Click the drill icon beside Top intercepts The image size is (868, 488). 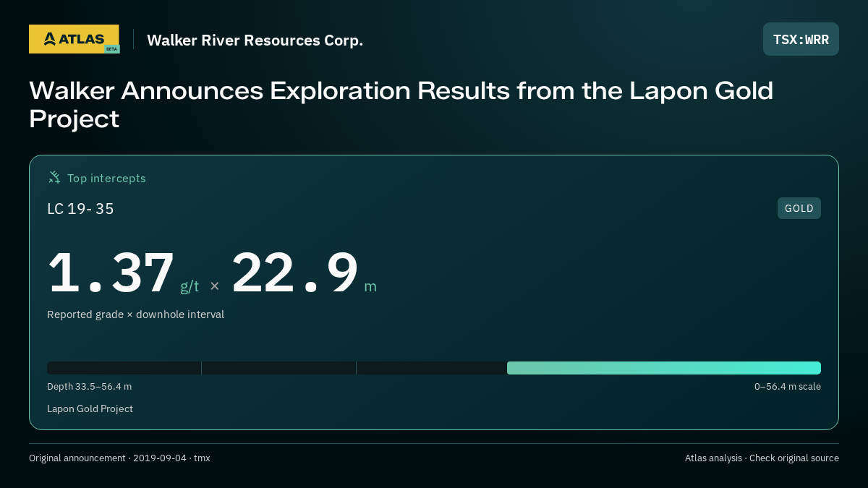point(54,177)
